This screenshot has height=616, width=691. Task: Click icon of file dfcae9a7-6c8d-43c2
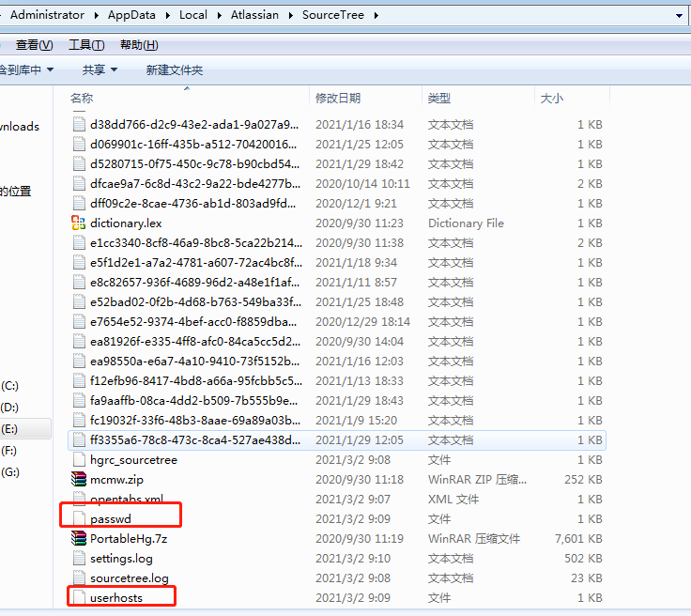[x=79, y=183]
